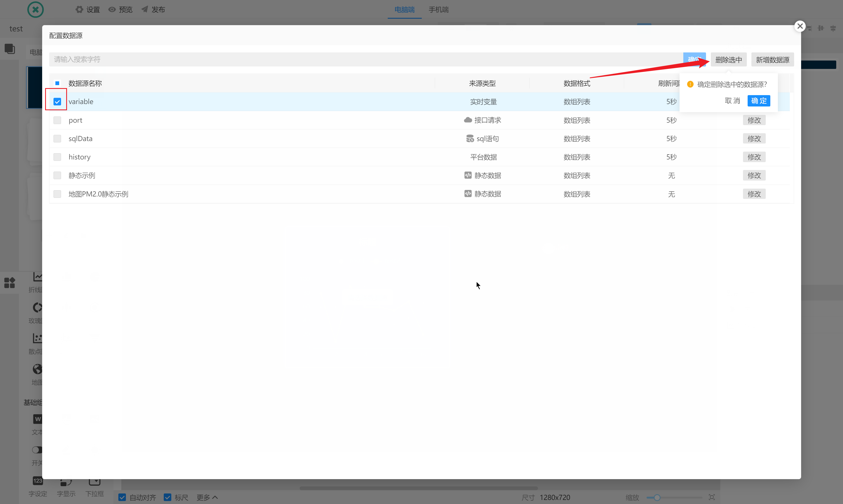The image size is (843, 504).
Task: Click the 删除选中 button
Action: coord(729,60)
